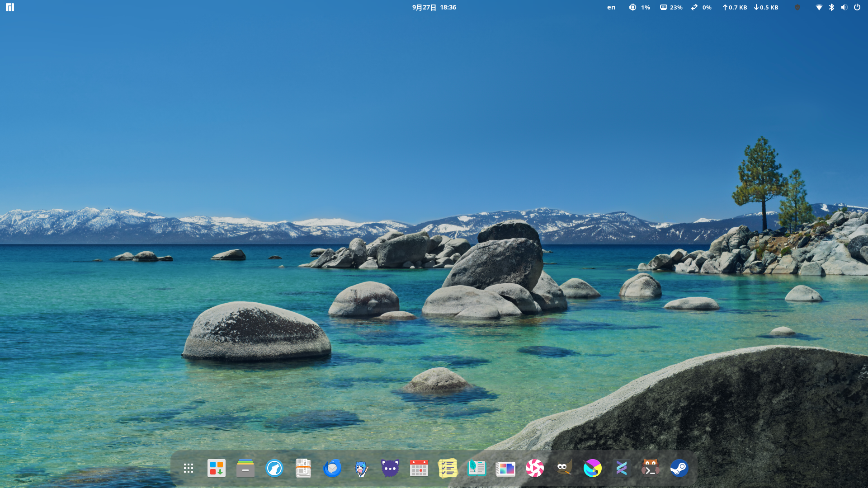The image size is (868, 488).
Task: Open the terminal cat icon in dock
Action: 650,468
